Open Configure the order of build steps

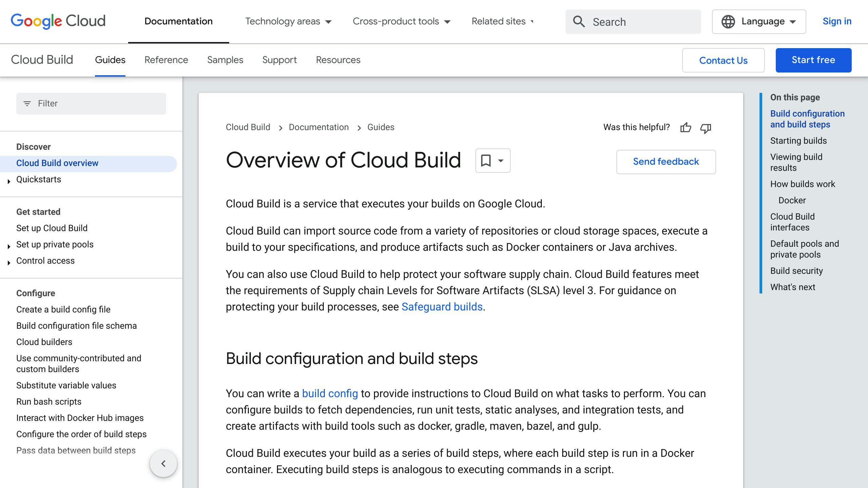tap(81, 434)
